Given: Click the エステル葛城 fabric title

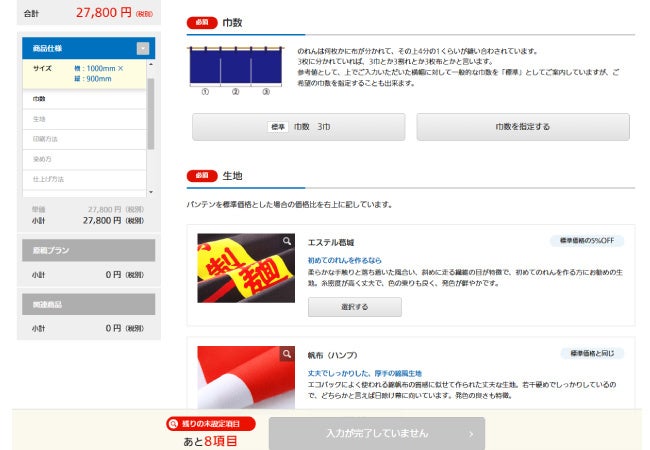Looking at the screenshot, I should coord(331,243).
